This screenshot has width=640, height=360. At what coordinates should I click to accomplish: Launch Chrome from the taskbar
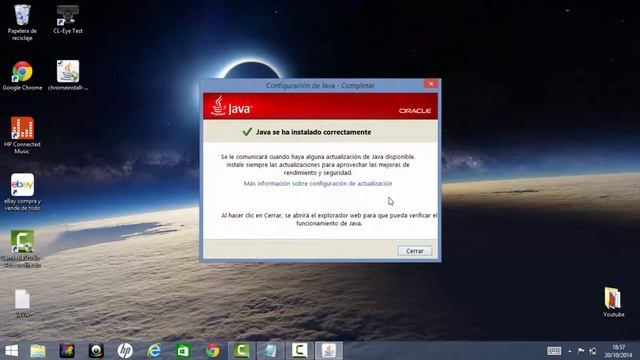212,351
